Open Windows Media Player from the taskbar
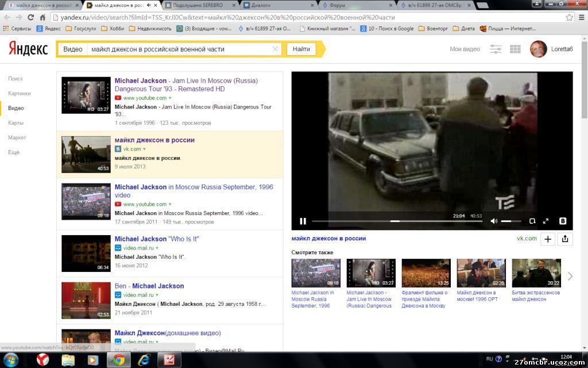588x368 pixels. point(92,360)
